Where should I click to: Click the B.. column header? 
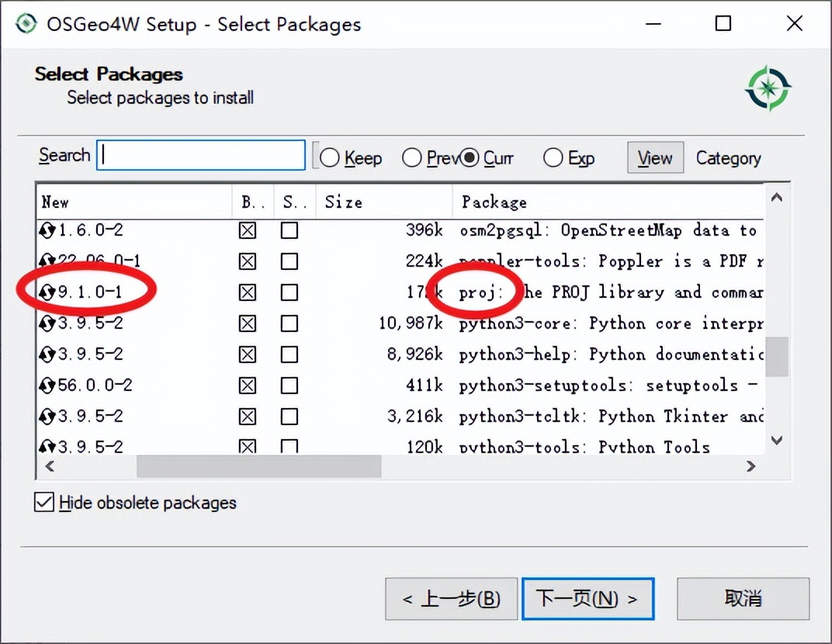point(253,202)
